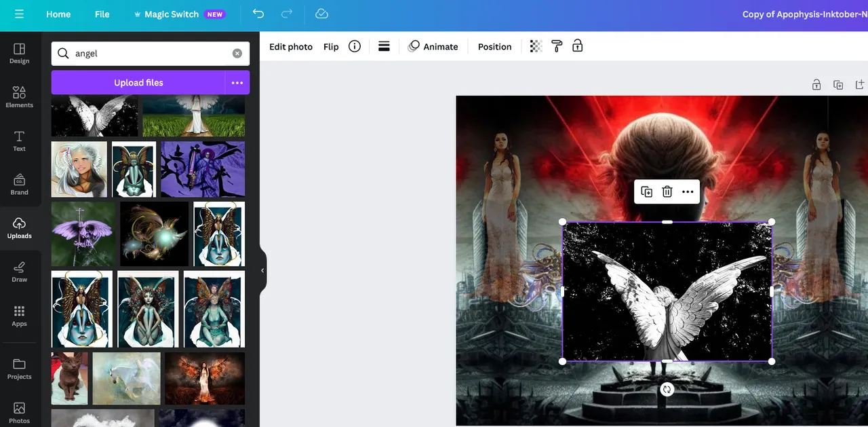868x427 pixels.
Task: Open more options on floating toolbar
Action: tap(688, 192)
